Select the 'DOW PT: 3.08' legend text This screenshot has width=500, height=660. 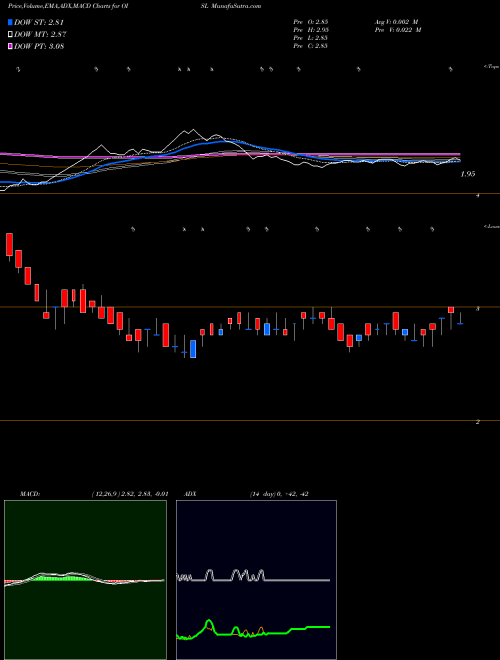click(39, 46)
